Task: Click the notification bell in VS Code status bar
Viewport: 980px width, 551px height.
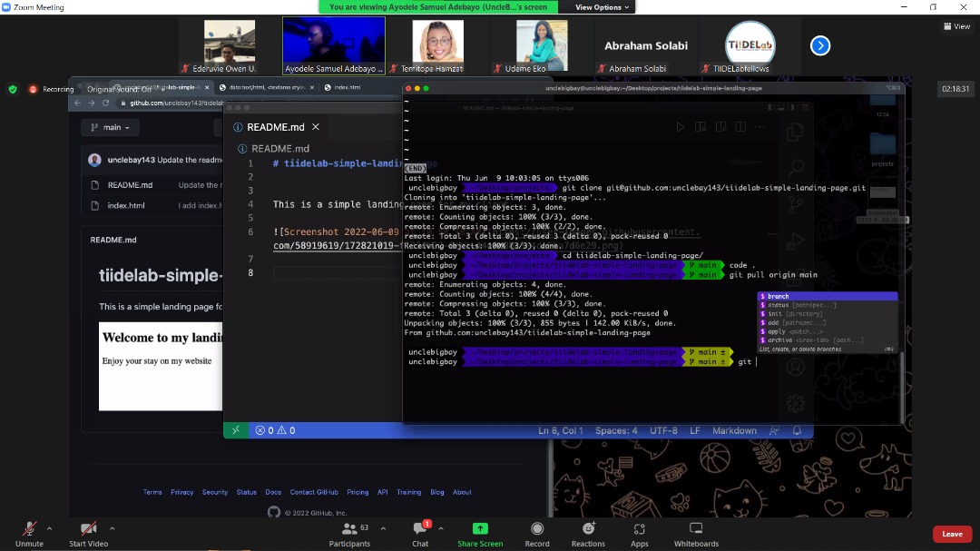Action: (x=797, y=430)
